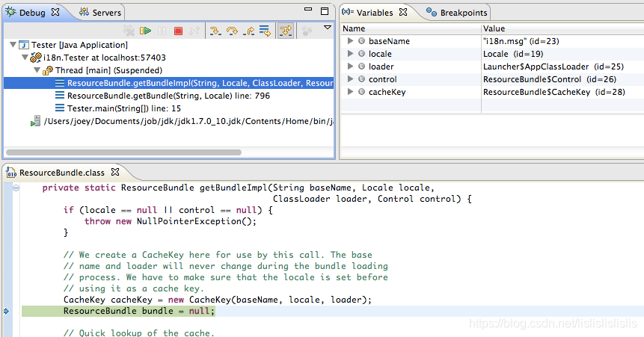Collapse the i18n.Tester at localhost node
644x337 pixels.
point(25,57)
